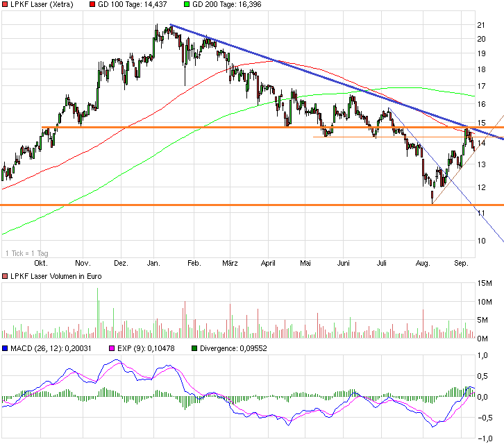This screenshot has width=504, height=444.
Task: Click the 'Dez.' month label on time axis
Action: click(x=121, y=263)
